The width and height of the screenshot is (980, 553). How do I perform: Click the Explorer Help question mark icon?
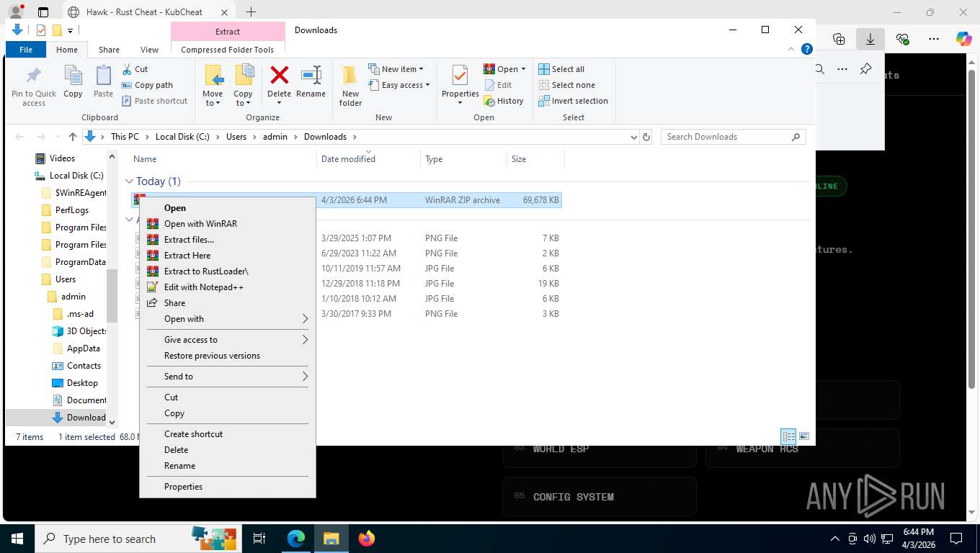tap(807, 50)
